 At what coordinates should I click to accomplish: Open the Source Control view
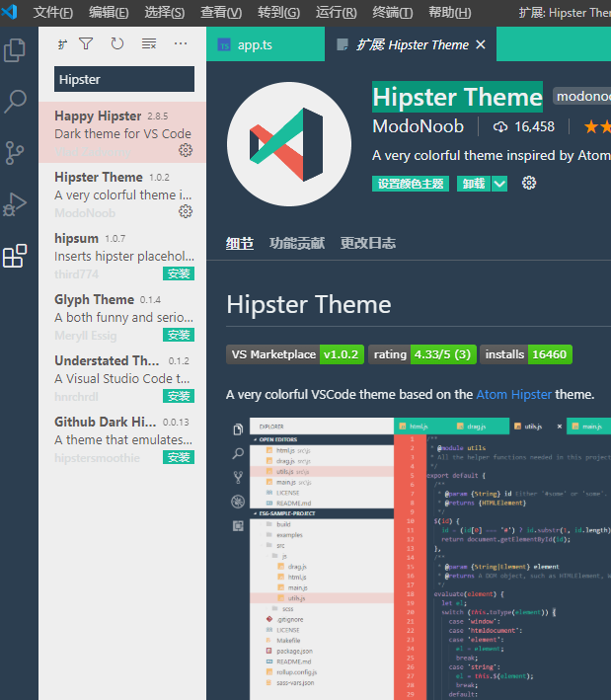[x=15, y=153]
